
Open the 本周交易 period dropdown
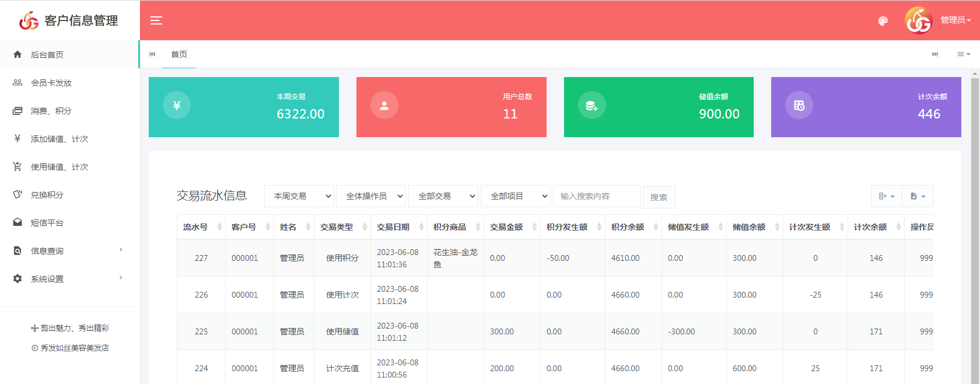[299, 196]
